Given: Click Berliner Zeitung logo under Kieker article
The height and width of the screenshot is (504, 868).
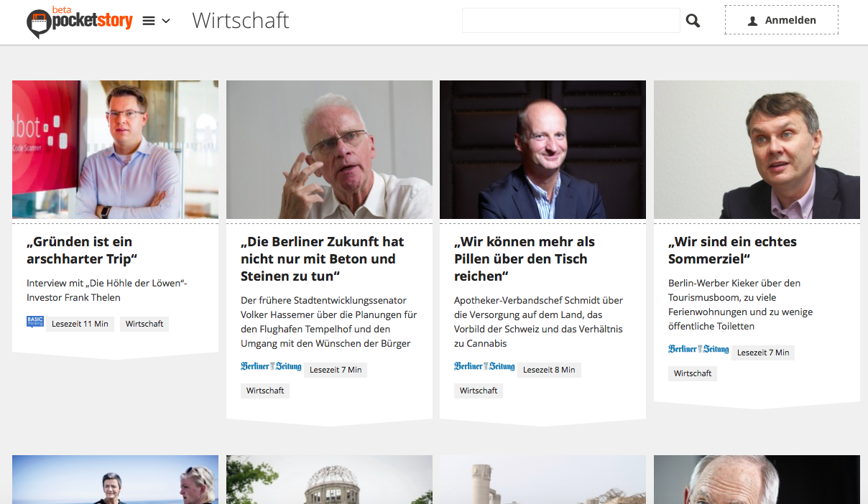Looking at the screenshot, I should (x=698, y=350).
